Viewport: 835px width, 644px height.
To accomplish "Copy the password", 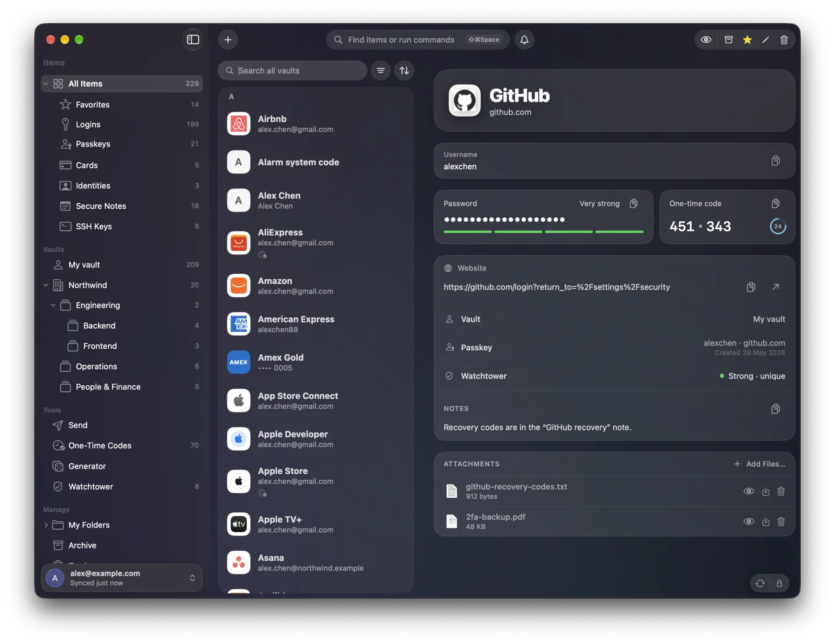I will point(634,203).
